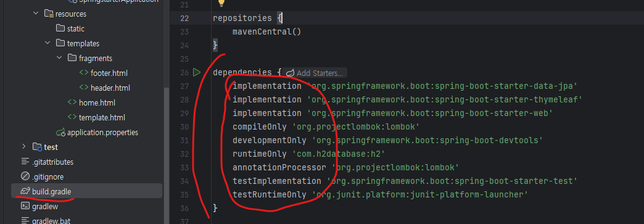Collapse the resources folder chevron
The height and width of the screenshot is (224, 644).
35,14
